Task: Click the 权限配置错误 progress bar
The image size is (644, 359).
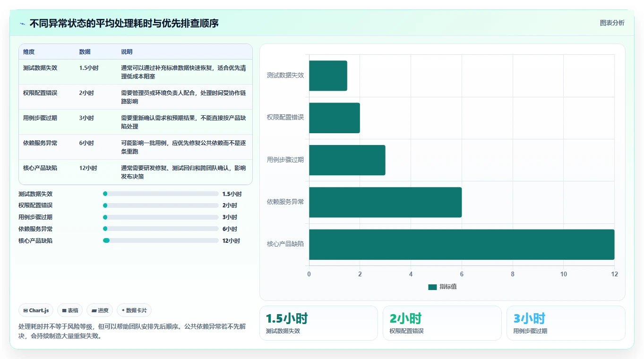Action: [161, 205]
